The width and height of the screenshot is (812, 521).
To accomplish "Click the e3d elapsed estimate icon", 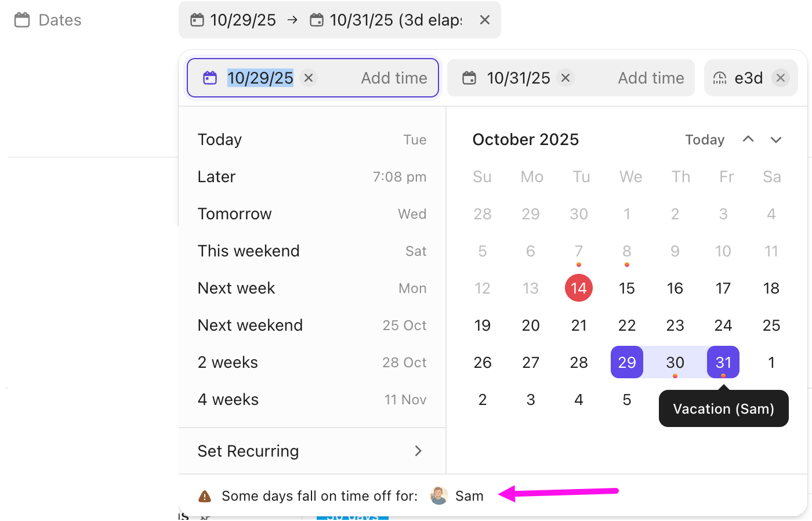I will [x=720, y=78].
